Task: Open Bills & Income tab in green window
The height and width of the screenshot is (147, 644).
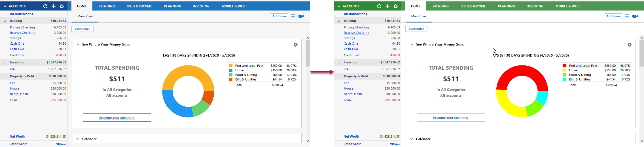Action: tap(473, 6)
